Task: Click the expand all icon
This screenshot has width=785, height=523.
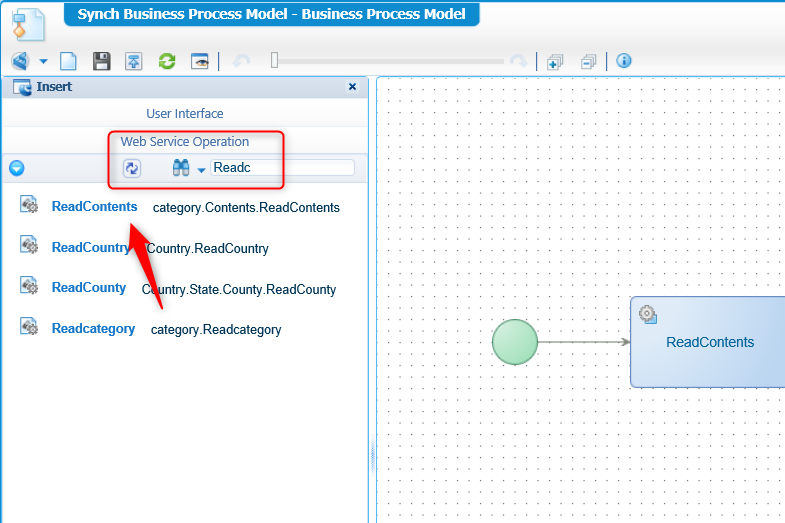Action: coord(555,61)
